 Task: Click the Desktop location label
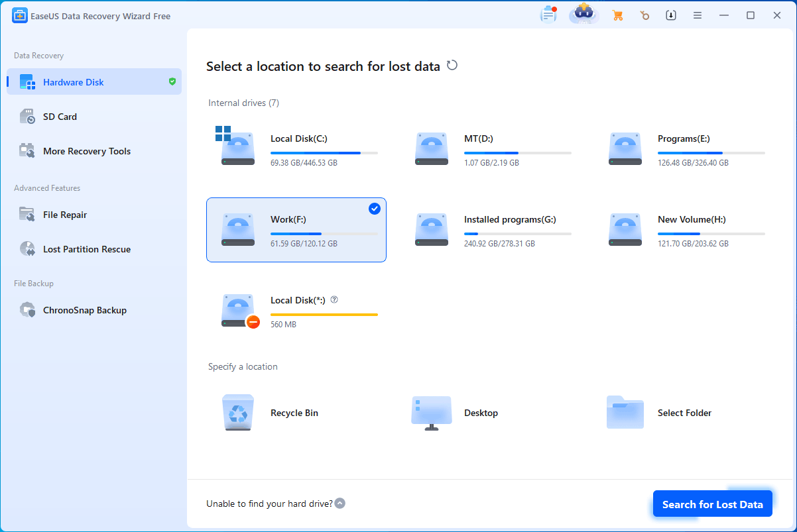[481, 413]
